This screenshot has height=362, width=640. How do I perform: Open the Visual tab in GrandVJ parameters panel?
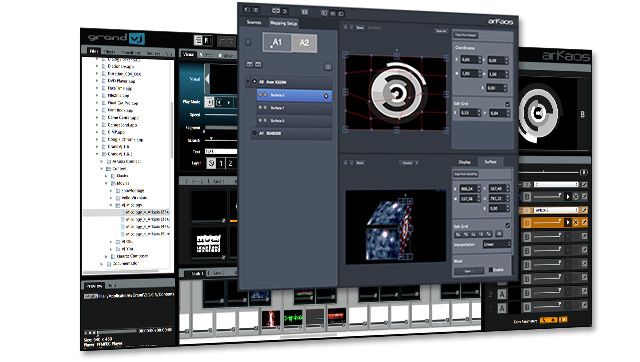[188, 54]
